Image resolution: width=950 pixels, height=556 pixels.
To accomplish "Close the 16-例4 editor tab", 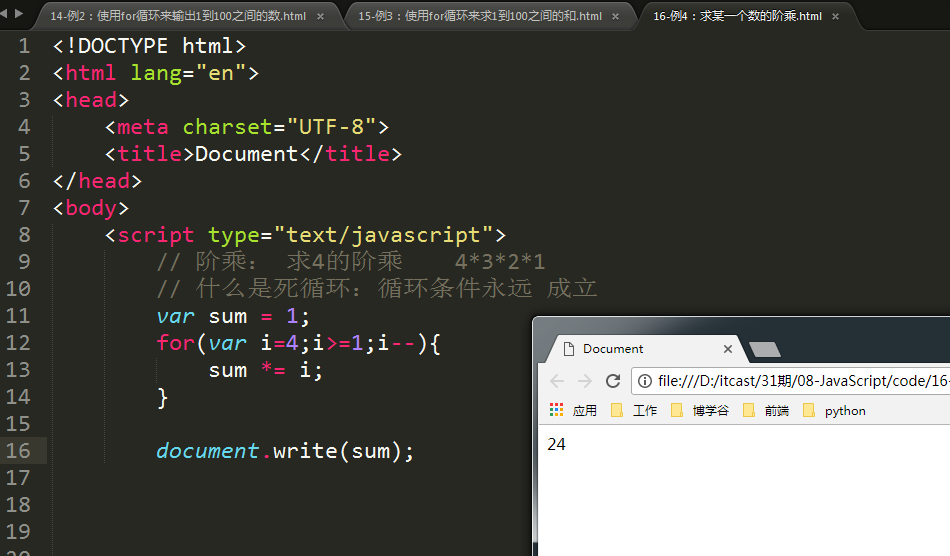I will point(835,16).
